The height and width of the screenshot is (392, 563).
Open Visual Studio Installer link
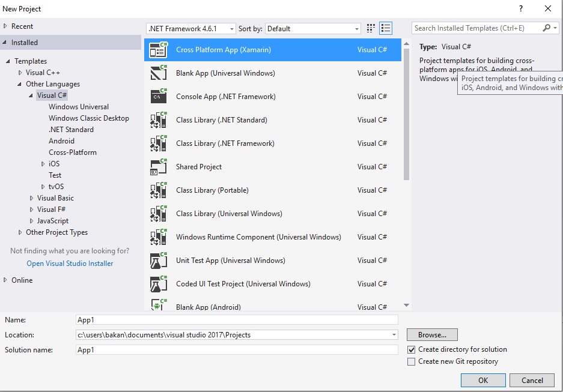(x=70, y=264)
